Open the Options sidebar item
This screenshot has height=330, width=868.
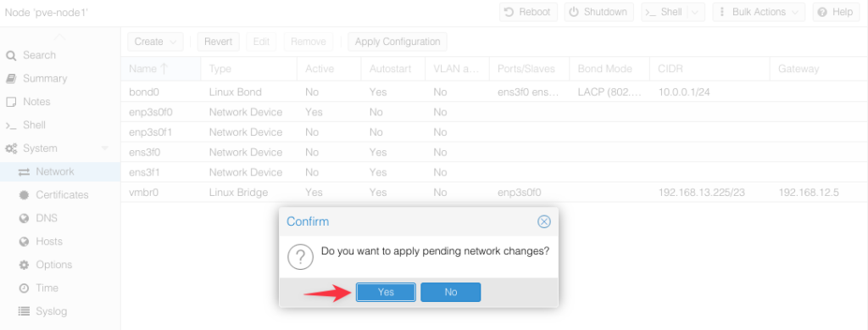tap(60, 265)
